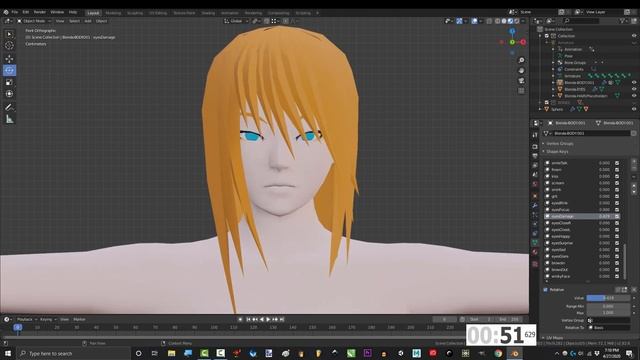The height and width of the screenshot is (360, 640).
Task: Jump to the timeline end button
Action: [x=282, y=320]
